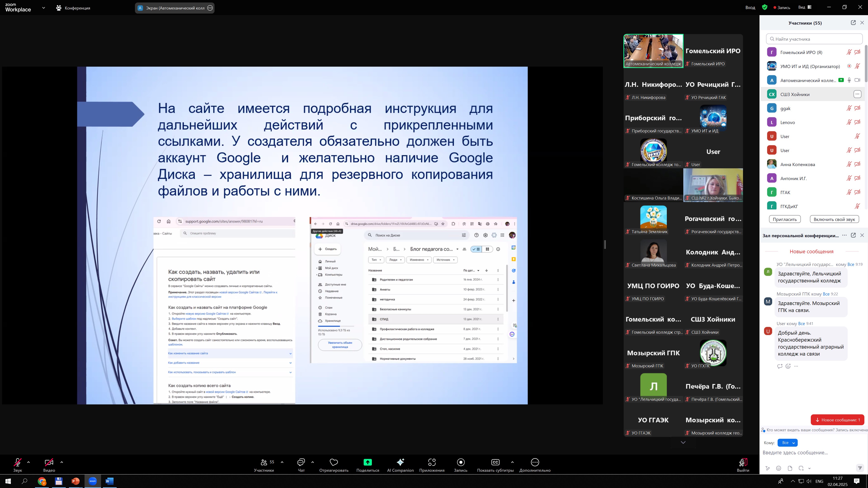Expand audio settings arrow next to Sound
This screenshot has height=488, width=868.
[x=29, y=462]
